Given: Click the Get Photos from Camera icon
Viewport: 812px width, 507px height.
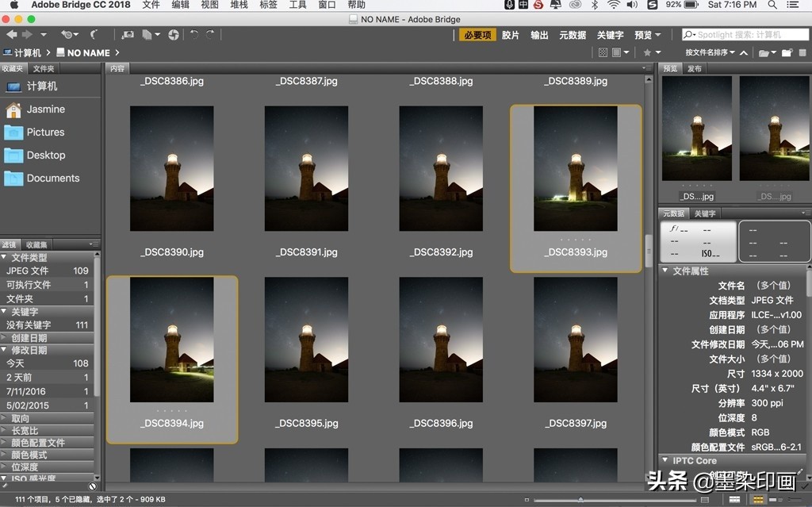Looking at the screenshot, I should [128, 35].
